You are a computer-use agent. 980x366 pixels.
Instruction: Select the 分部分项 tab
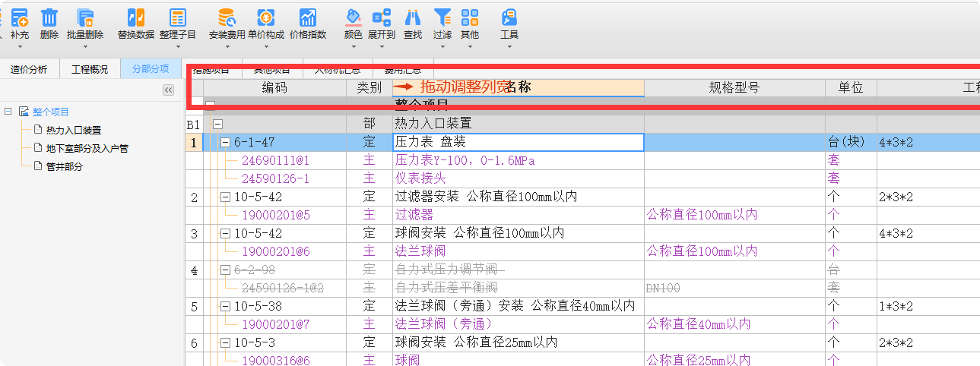[x=151, y=69]
